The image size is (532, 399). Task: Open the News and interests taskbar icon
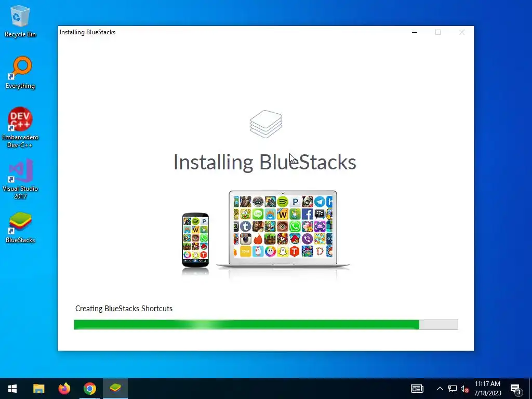point(417,389)
